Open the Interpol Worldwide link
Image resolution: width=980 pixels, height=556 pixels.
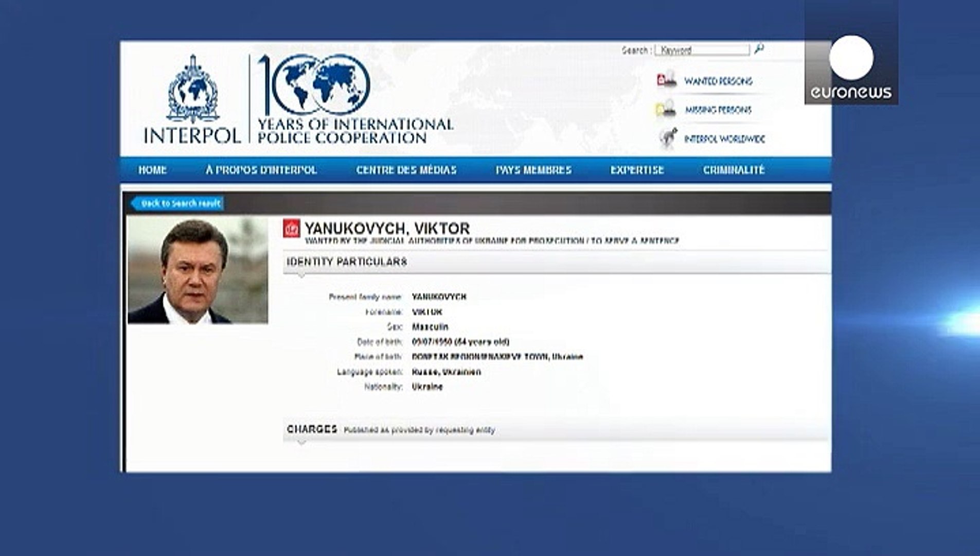pos(724,139)
